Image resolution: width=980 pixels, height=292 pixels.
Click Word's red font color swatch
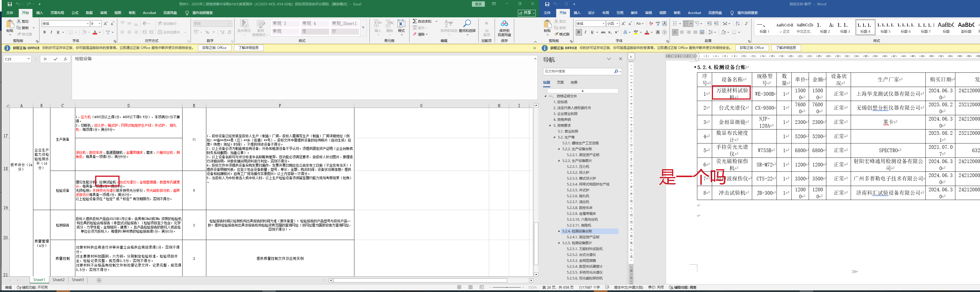pyautogui.click(x=647, y=32)
